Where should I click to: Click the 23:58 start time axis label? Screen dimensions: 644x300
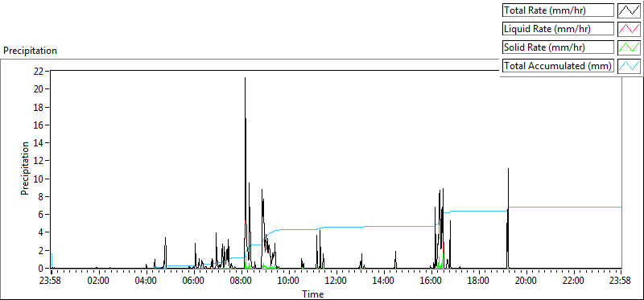52,282
